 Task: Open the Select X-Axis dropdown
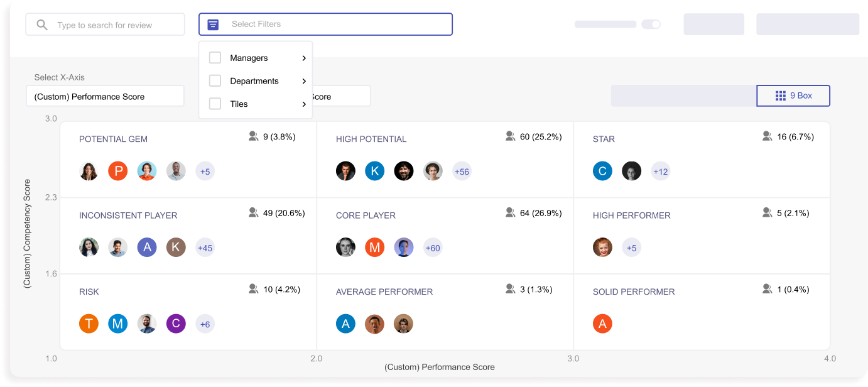(105, 95)
